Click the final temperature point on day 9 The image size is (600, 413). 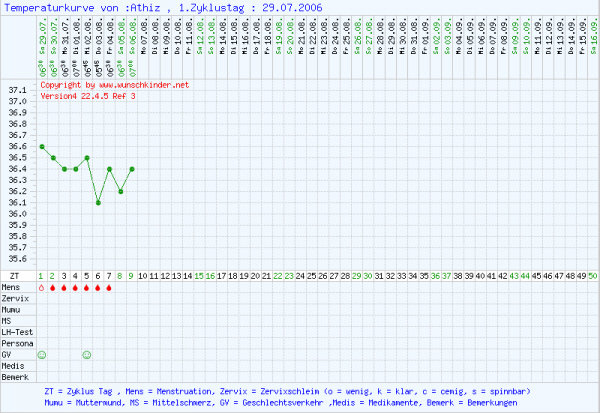(132, 169)
